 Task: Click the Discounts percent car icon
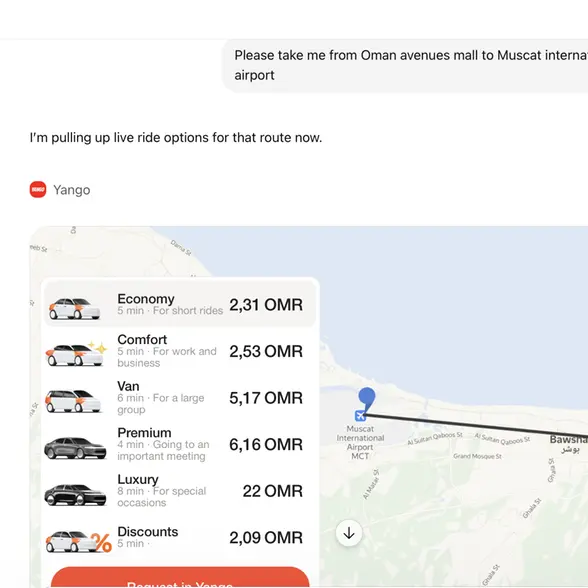[78, 542]
